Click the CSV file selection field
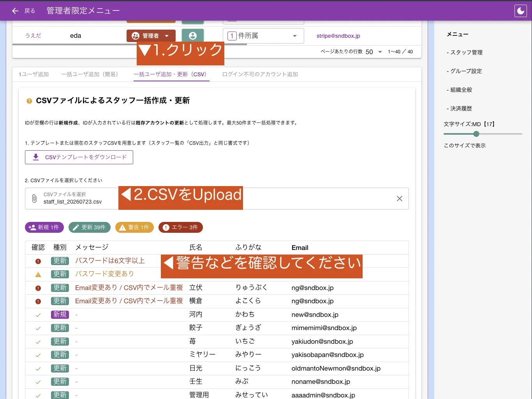The image size is (532, 399). coord(217,199)
